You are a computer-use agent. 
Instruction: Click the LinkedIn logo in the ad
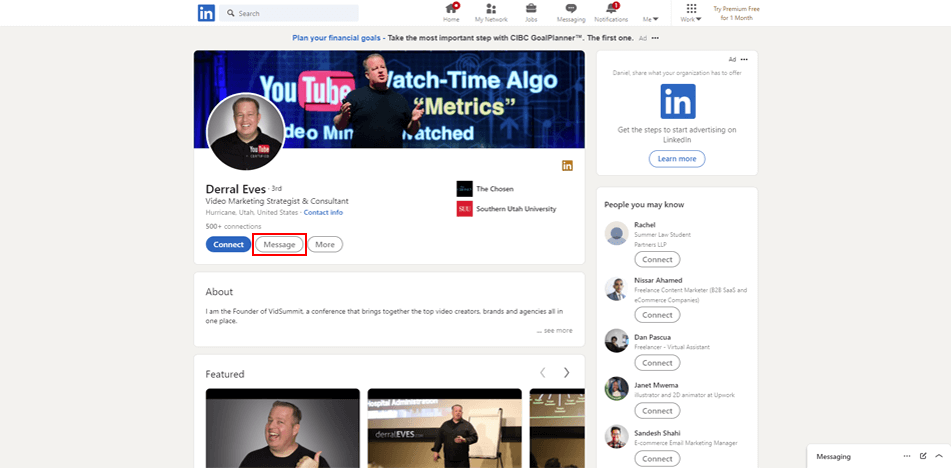point(677,101)
